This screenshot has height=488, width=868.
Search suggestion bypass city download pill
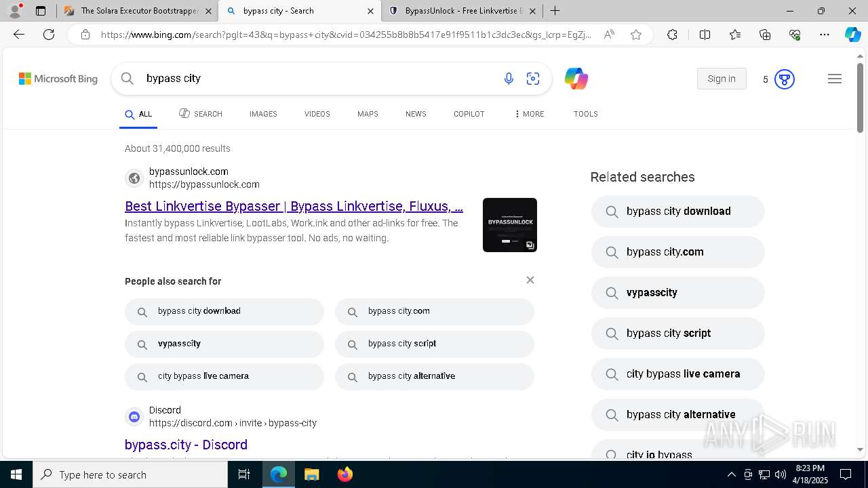[x=224, y=311]
